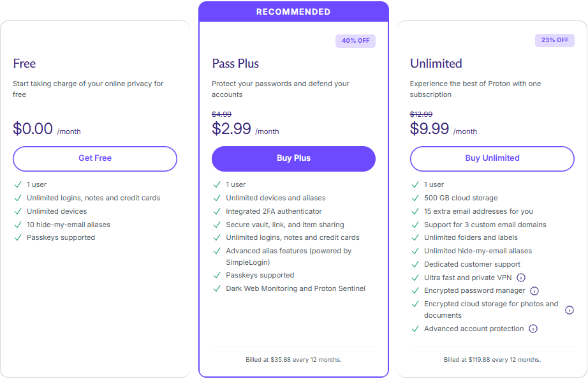Select the Pass Plus plan title

pyautogui.click(x=235, y=63)
